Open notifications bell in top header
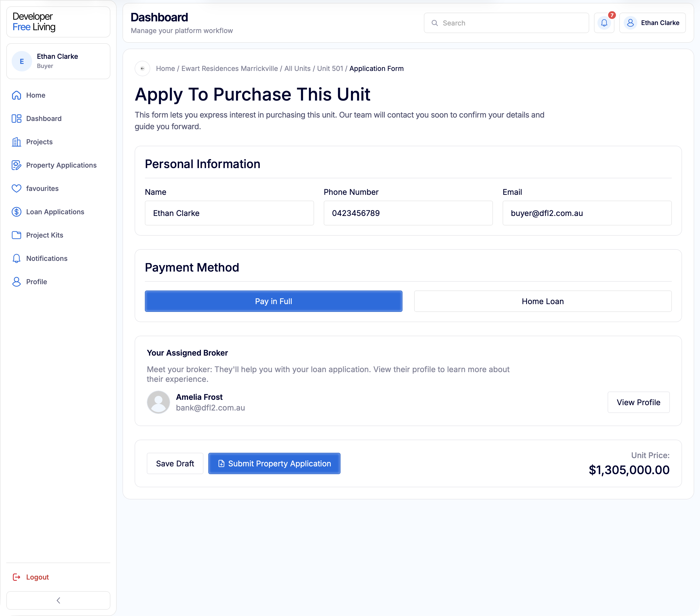Viewport: 700px width, 616px height. pos(604,23)
